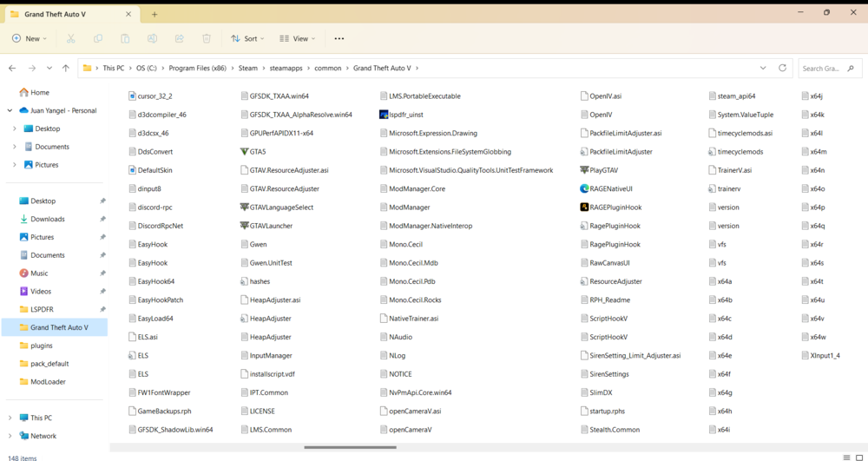The height and width of the screenshot is (461, 868).
Task: Switch to large icons view in status bar
Action: [x=859, y=458]
